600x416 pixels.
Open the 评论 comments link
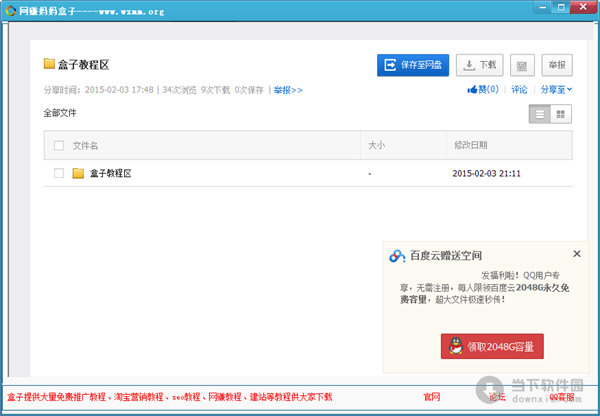click(519, 90)
